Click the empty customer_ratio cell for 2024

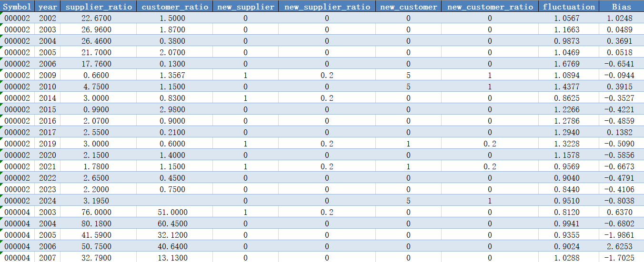[175, 201]
